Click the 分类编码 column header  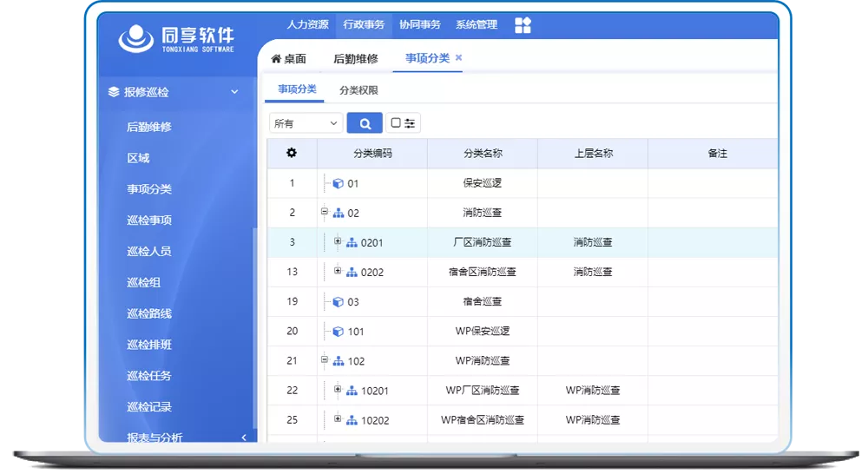tap(372, 154)
